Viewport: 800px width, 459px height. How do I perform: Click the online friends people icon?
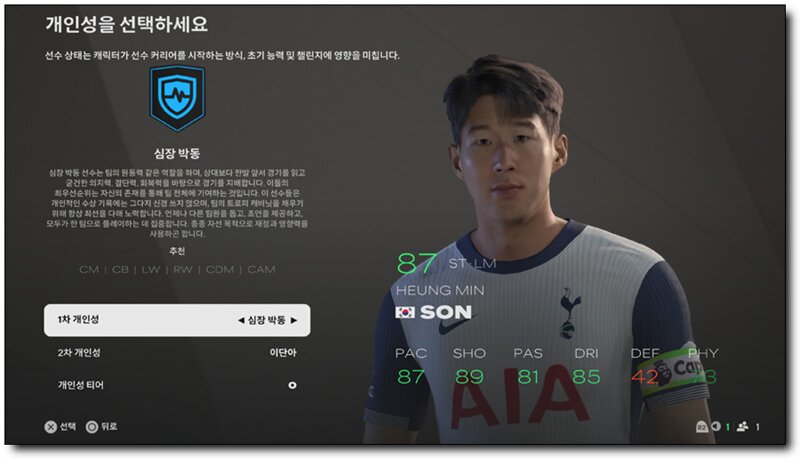click(742, 426)
